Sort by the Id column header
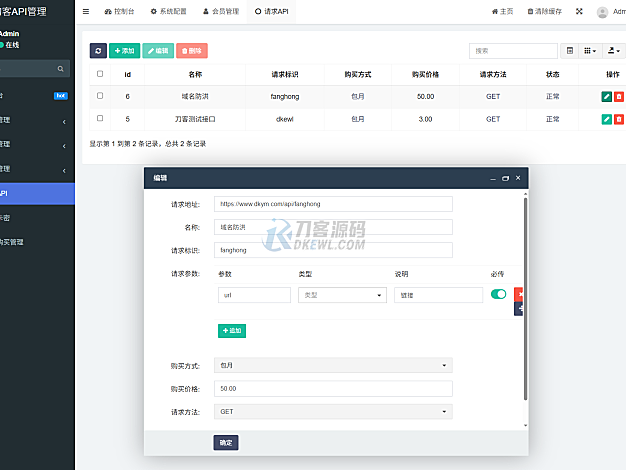This screenshot has width=626, height=470. [x=128, y=74]
